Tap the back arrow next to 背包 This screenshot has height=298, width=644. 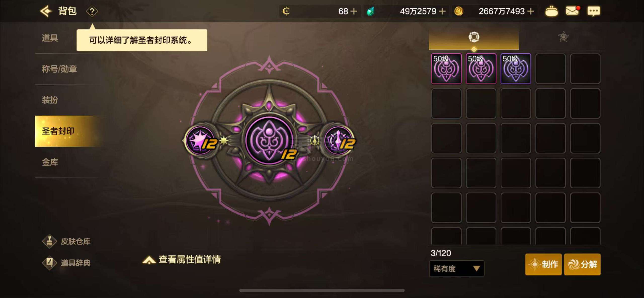click(46, 11)
